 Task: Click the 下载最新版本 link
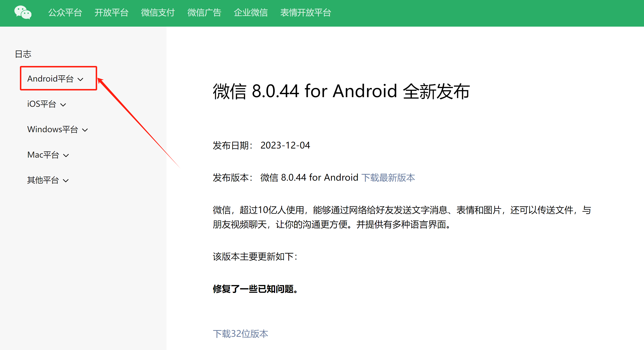click(388, 178)
